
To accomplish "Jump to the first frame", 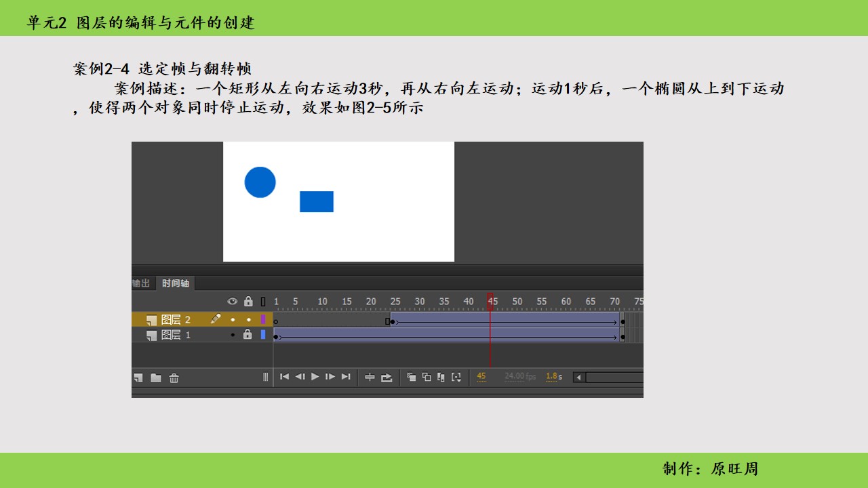I will [x=285, y=377].
